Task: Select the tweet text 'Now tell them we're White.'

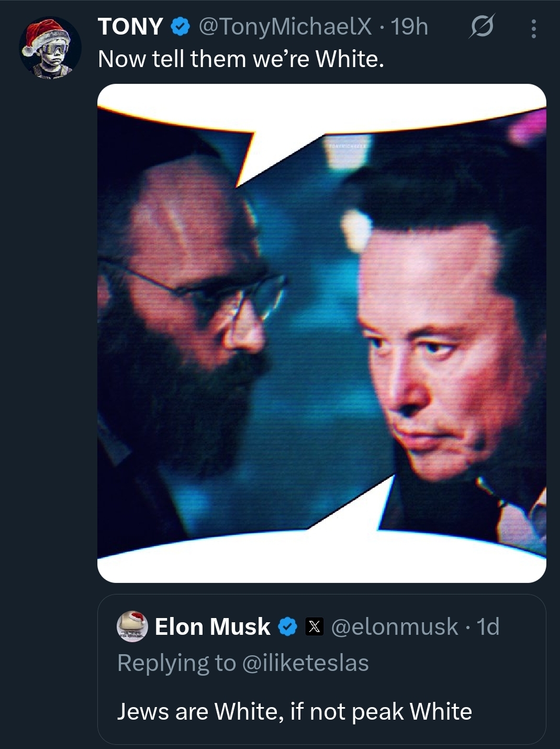Action: point(241,59)
